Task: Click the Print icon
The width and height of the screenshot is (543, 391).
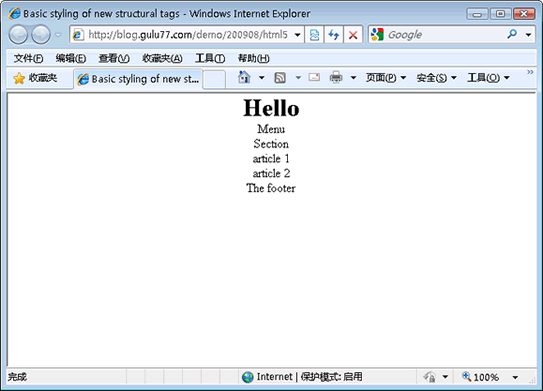Action: [x=336, y=77]
